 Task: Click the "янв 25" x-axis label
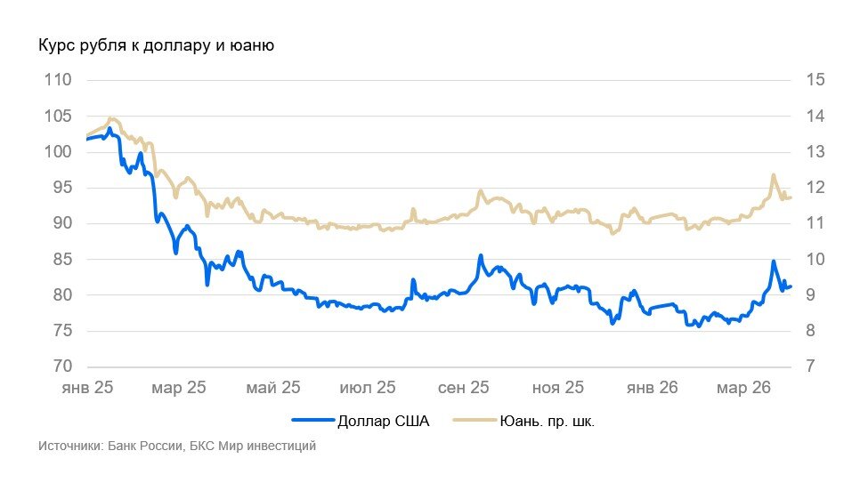point(86,388)
